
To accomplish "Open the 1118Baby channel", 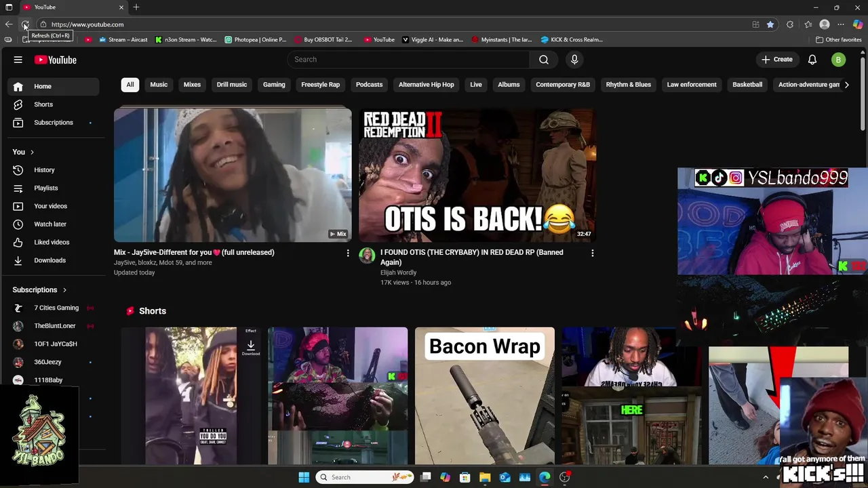I will pyautogui.click(x=54, y=380).
